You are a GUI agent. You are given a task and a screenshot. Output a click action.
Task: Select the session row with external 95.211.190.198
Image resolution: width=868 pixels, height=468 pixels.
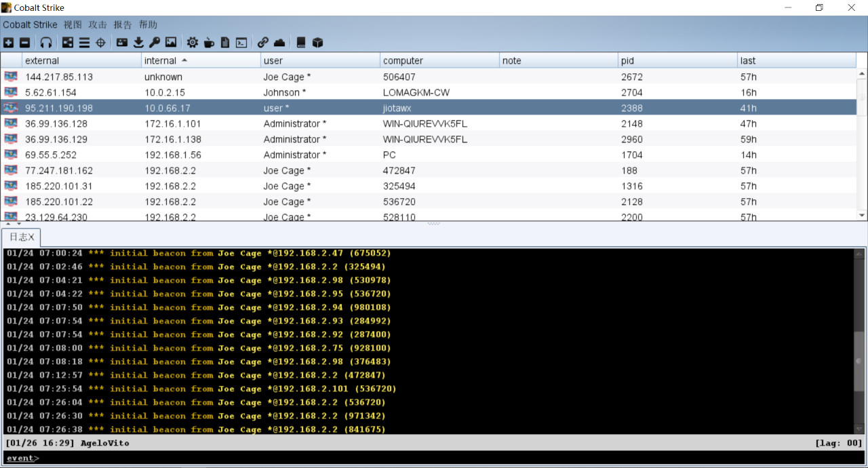429,108
